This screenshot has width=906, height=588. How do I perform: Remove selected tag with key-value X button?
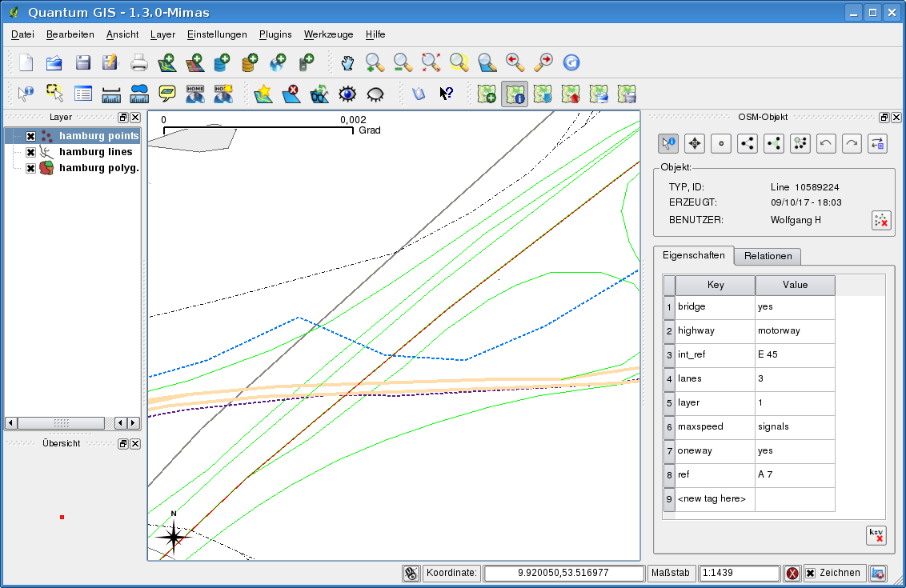coord(876,535)
